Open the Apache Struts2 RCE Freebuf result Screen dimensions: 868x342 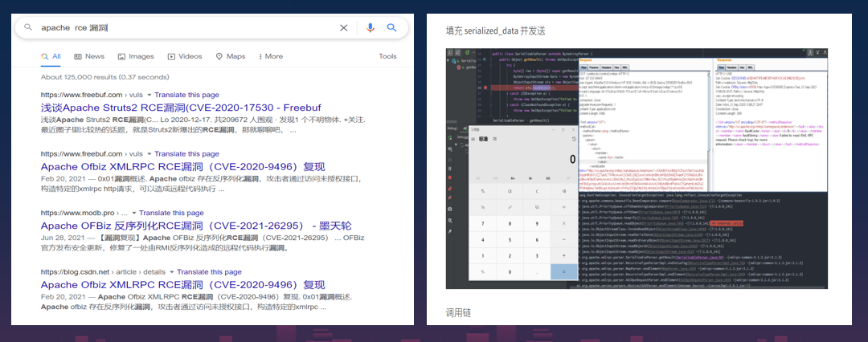pos(181,108)
